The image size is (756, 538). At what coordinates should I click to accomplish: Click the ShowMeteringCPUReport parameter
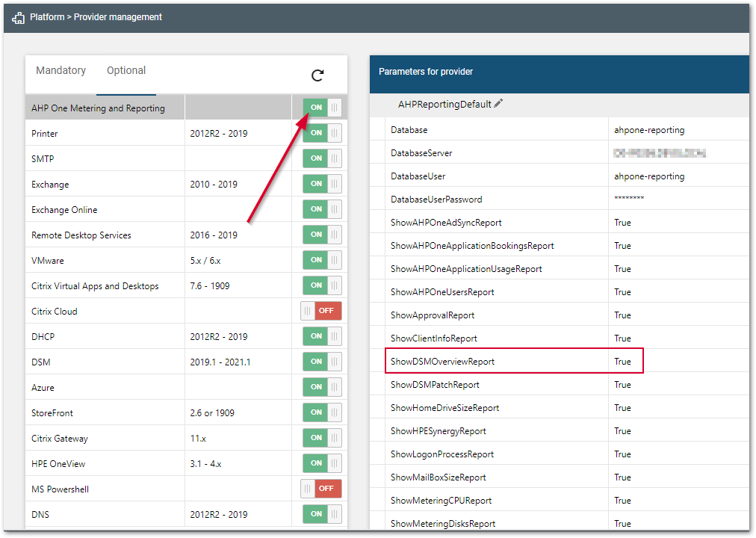click(441, 501)
